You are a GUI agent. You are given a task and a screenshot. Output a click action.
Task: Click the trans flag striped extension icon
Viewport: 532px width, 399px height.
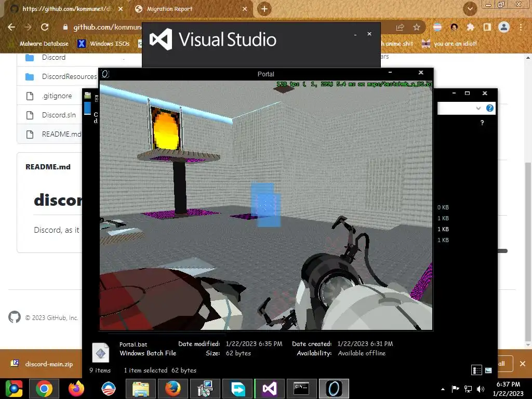point(437,27)
